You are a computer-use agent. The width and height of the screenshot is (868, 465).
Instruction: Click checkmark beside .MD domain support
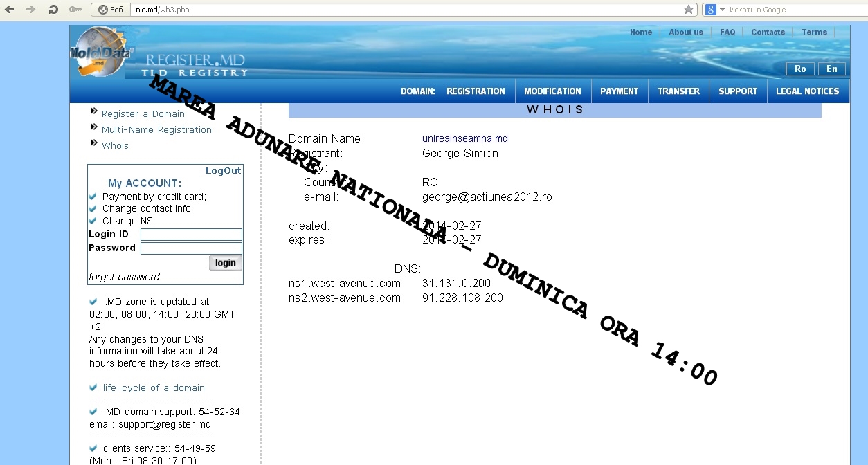[x=93, y=412]
